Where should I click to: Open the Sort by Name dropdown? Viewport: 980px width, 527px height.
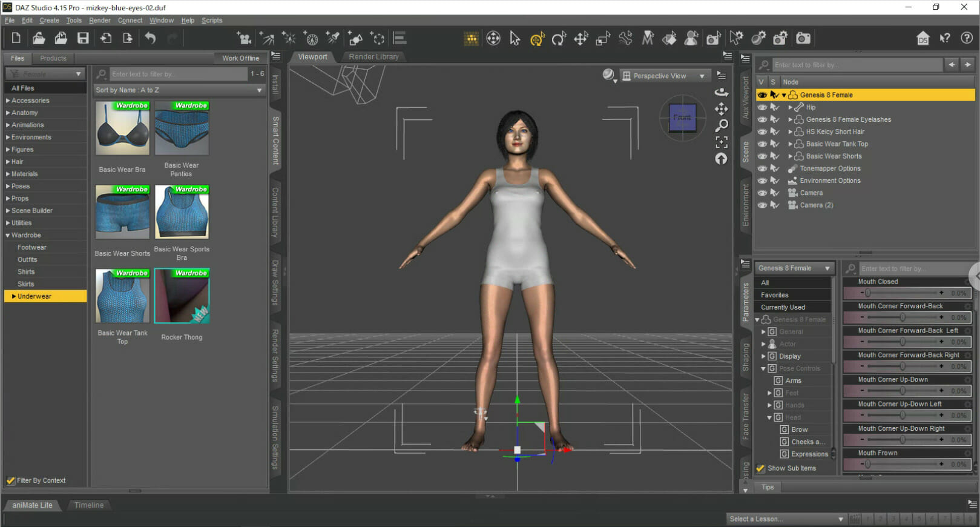tap(179, 90)
